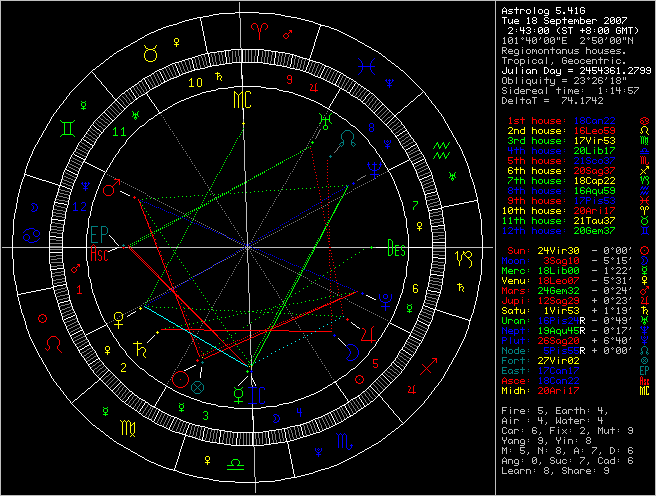
Task: Click the 1st house row in sidebar
Action: [x=560, y=121]
